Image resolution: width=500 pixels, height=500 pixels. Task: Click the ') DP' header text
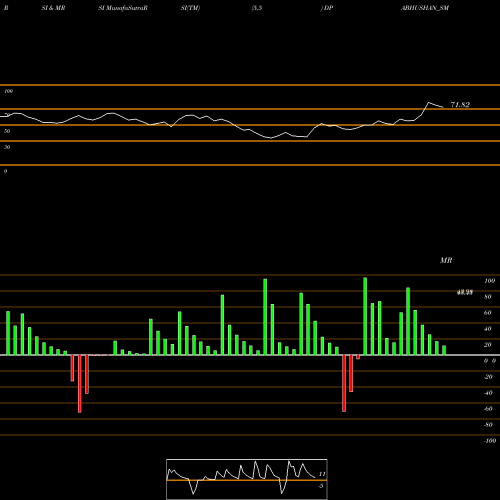coord(327,8)
